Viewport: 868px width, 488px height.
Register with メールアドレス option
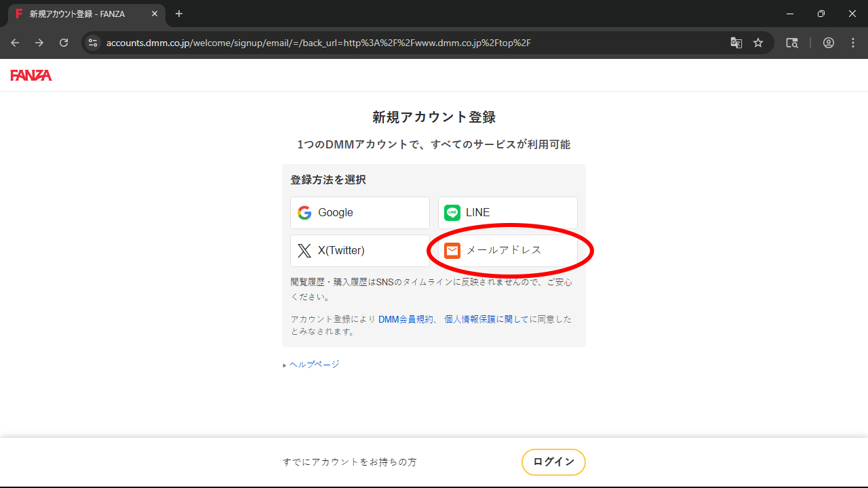tap(508, 251)
